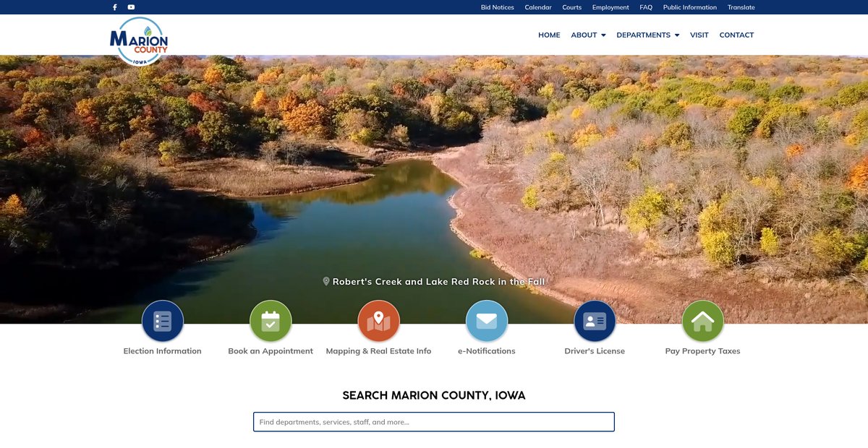Click the Book an Appointment text label
Image resolution: width=868 pixels, height=448 pixels.
coord(271,351)
